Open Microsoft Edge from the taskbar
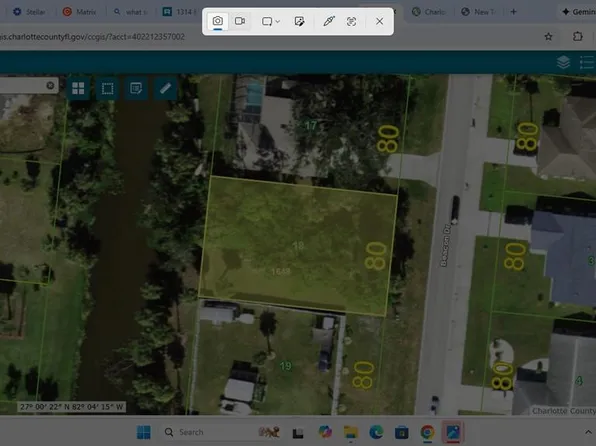This screenshot has height=446, width=596. point(376,432)
